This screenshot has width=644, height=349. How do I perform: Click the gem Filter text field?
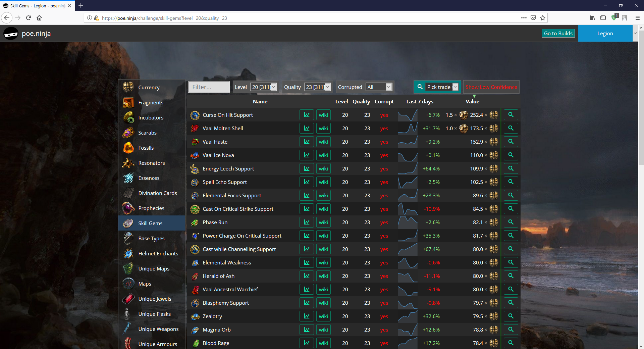click(209, 87)
